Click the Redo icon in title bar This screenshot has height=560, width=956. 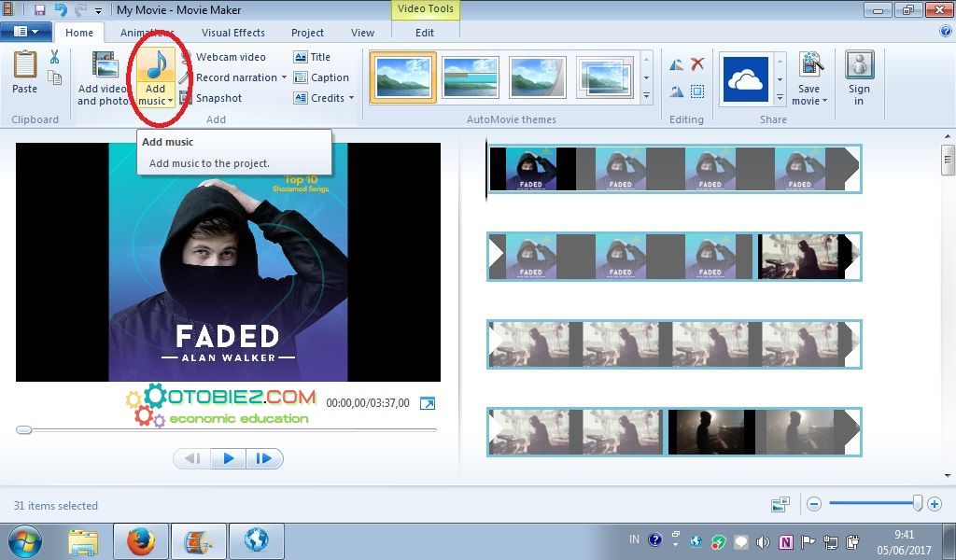pos(80,9)
